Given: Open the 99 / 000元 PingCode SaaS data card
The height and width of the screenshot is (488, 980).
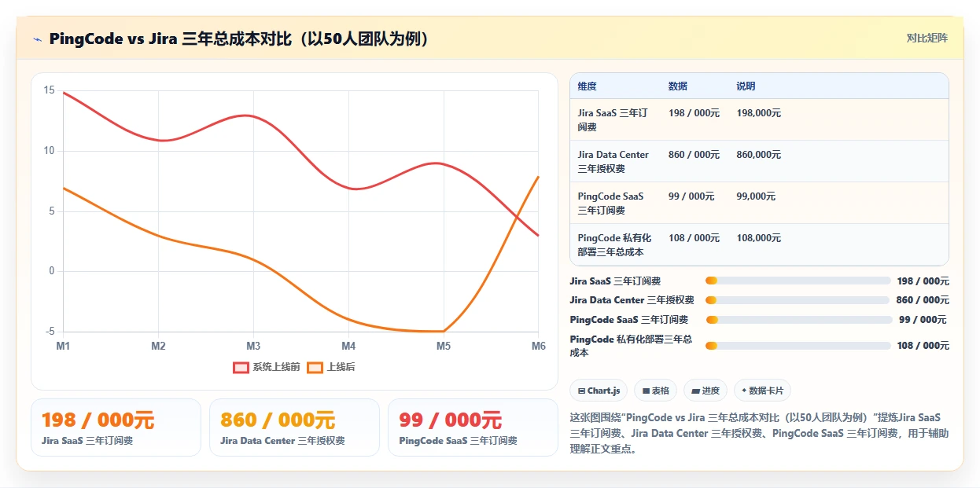Looking at the screenshot, I should coord(473,427).
